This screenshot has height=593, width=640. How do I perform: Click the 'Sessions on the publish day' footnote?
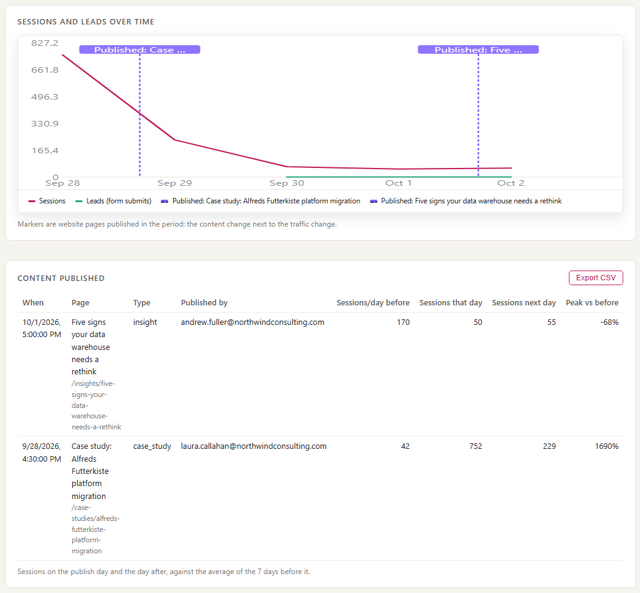coord(163,571)
